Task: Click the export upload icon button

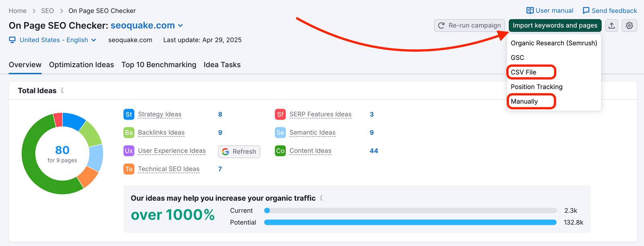Action: click(x=611, y=25)
